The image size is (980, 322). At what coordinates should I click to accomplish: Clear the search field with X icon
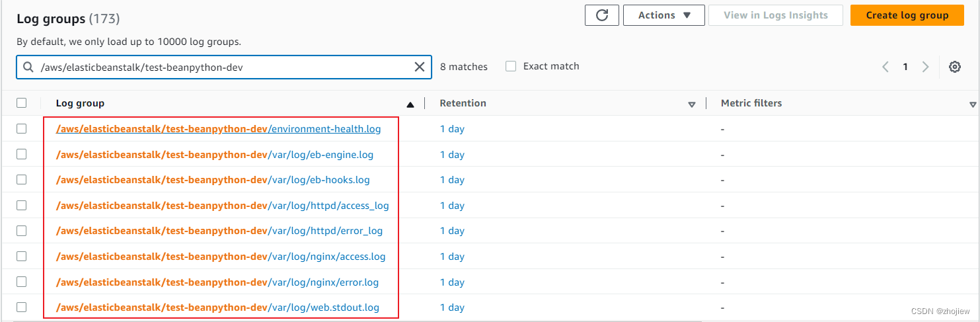coord(419,67)
